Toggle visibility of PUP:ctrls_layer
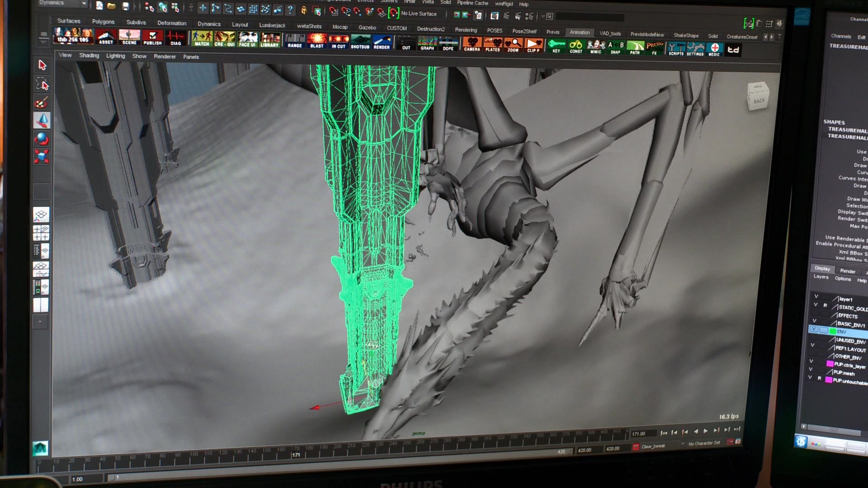 [811, 361]
